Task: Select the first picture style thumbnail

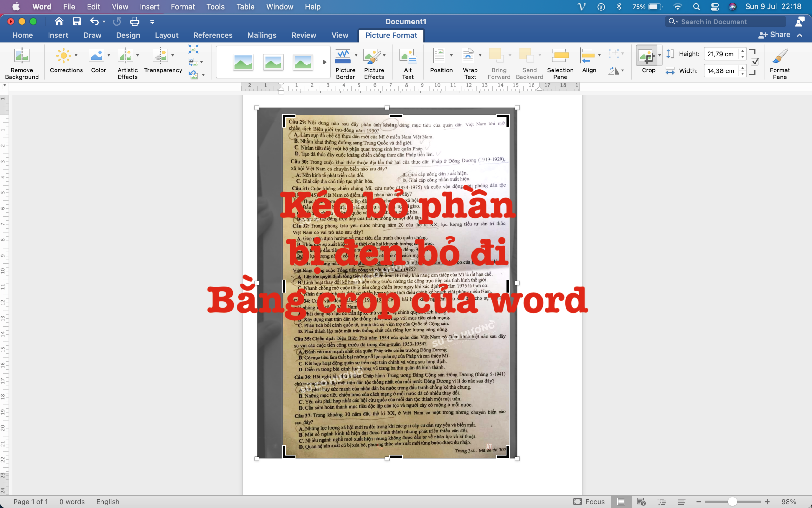Action: pyautogui.click(x=243, y=62)
